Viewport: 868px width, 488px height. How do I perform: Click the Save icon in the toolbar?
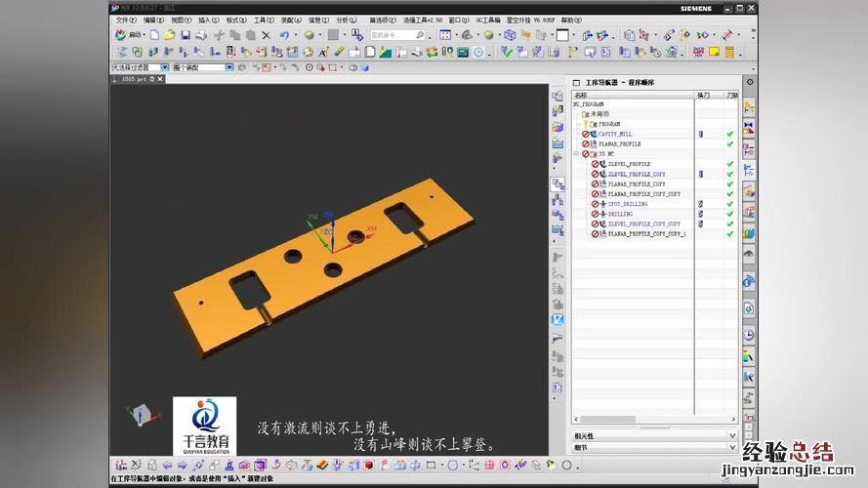pyautogui.click(x=186, y=35)
